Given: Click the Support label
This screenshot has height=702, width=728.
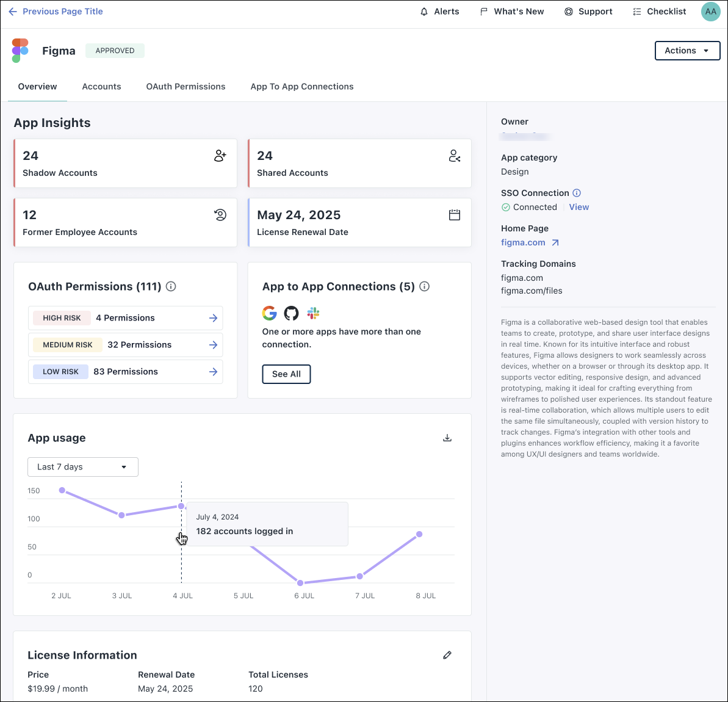Looking at the screenshot, I should tap(595, 12).
